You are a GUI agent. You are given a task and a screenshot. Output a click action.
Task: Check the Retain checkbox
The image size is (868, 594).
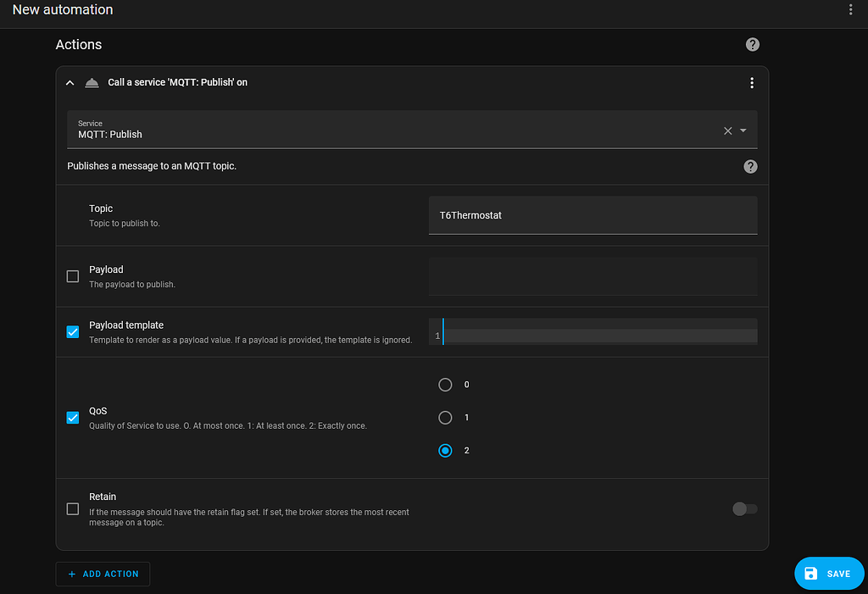[72, 508]
